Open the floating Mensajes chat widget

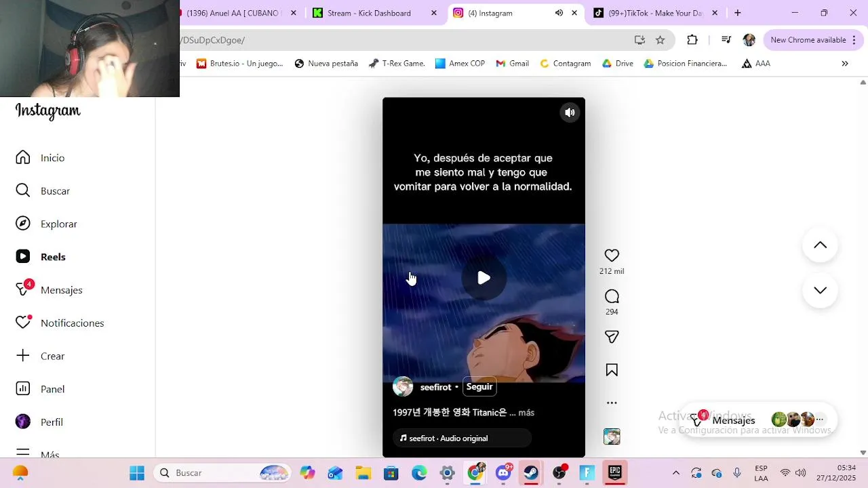757,420
